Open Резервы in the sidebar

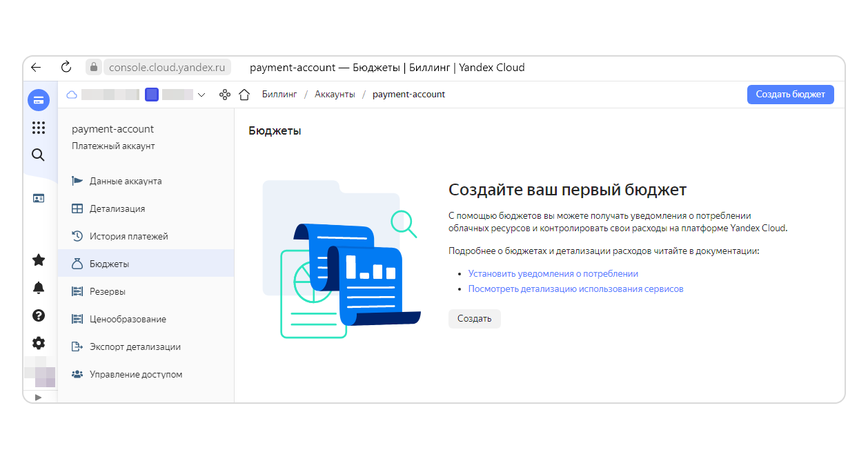[146, 291]
